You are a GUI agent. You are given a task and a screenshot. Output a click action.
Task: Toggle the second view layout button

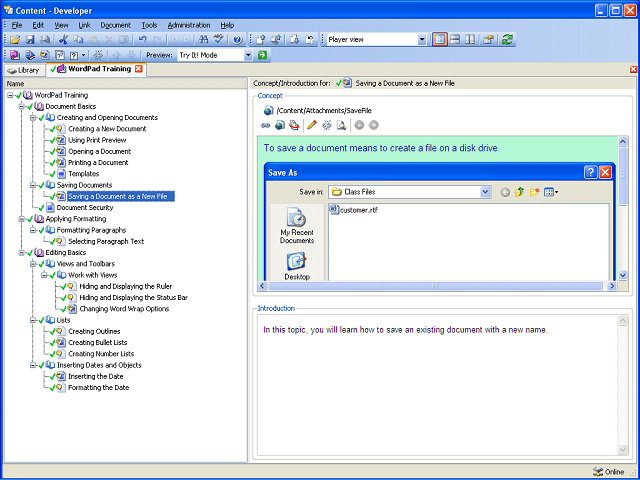coord(455,40)
